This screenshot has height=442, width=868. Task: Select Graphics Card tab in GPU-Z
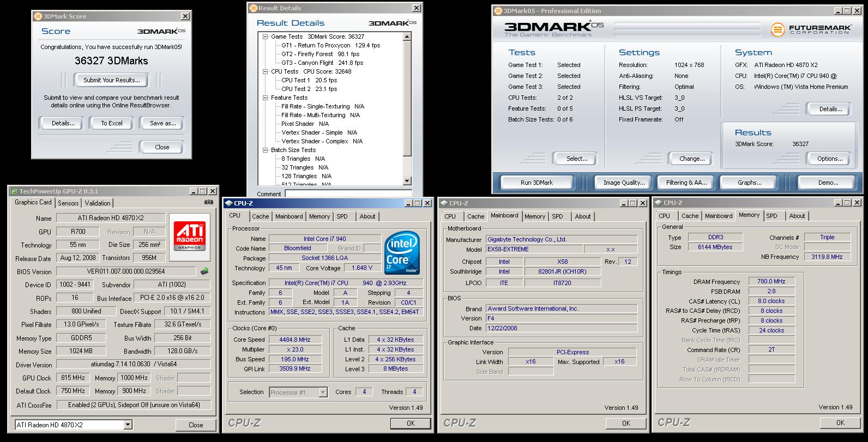(33, 202)
